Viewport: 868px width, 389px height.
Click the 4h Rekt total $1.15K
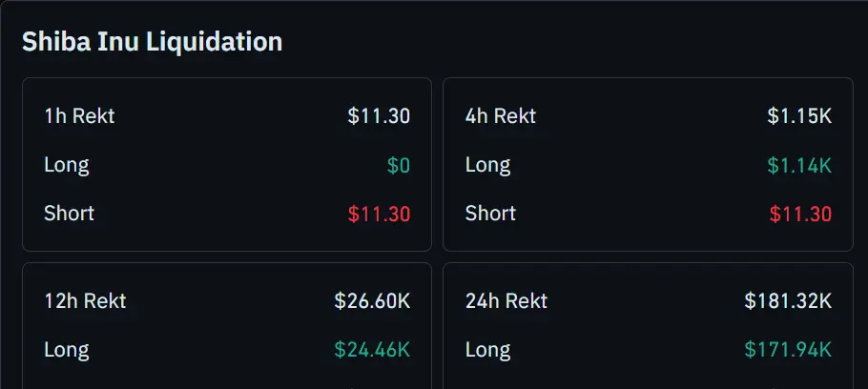tap(799, 116)
